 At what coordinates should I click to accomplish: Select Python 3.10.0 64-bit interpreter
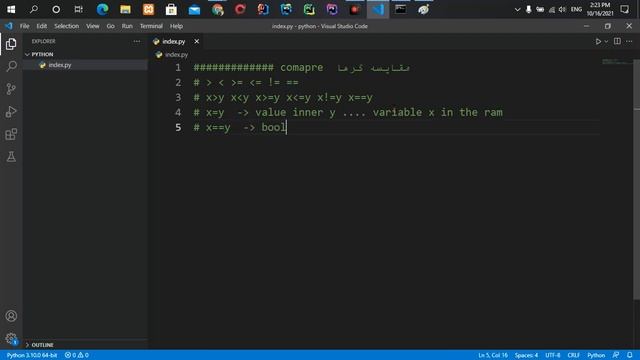(x=32, y=355)
